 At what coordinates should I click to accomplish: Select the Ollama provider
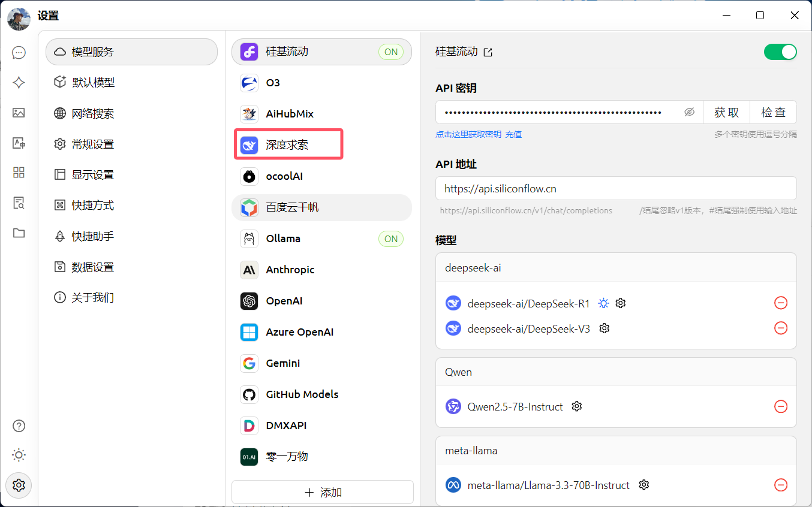(321, 239)
